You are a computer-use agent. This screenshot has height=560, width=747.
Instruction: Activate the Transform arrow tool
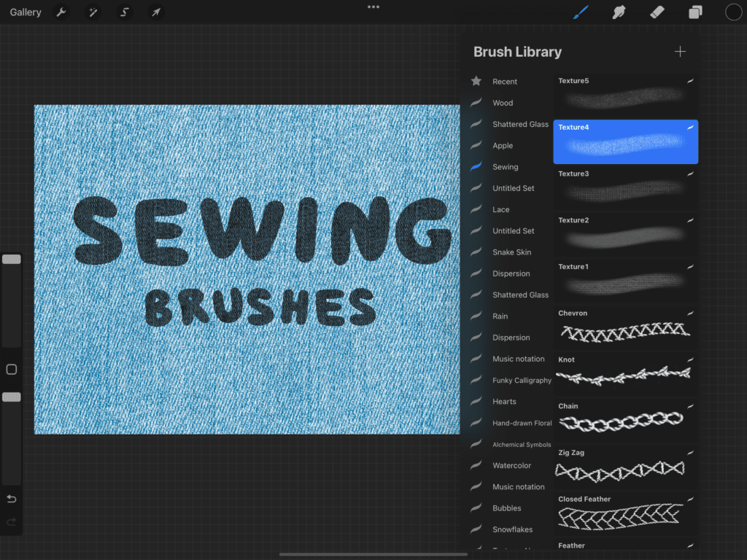[x=155, y=12]
